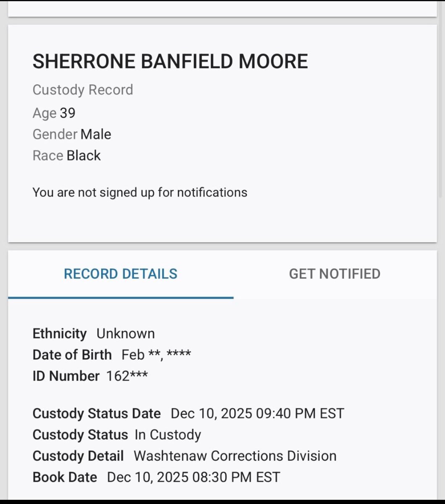This screenshot has height=504, width=445.
Task: Click the Washtenaw Corrections Division detail
Action: click(x=235, y=456)
